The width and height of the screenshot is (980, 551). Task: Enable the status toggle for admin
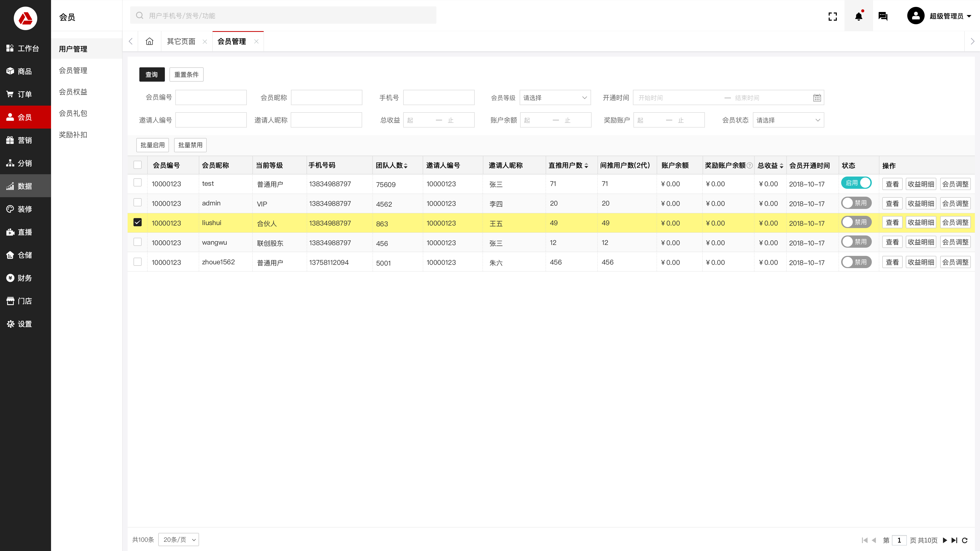pyautogui.click(x=856, y=203)
